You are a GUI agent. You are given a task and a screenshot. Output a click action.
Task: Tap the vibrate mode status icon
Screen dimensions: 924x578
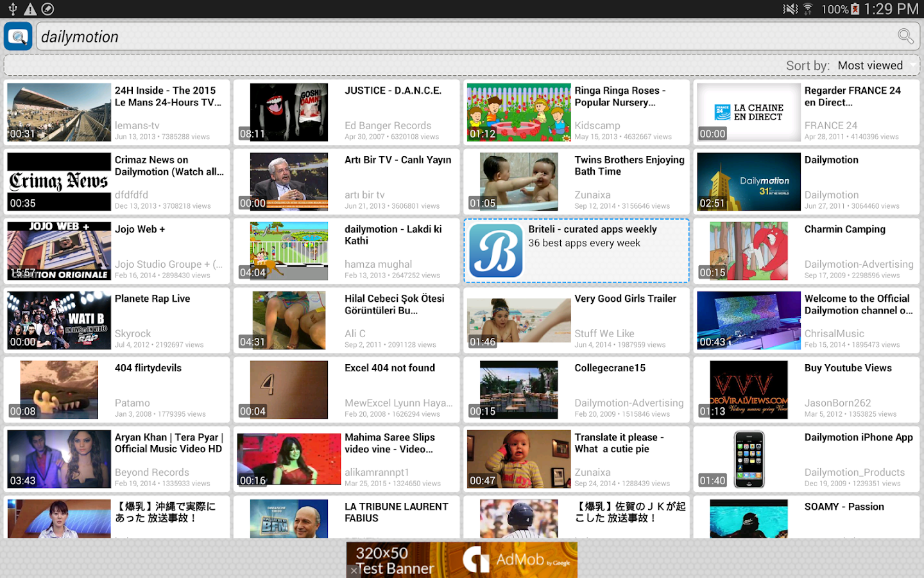[x=791, y=9]
